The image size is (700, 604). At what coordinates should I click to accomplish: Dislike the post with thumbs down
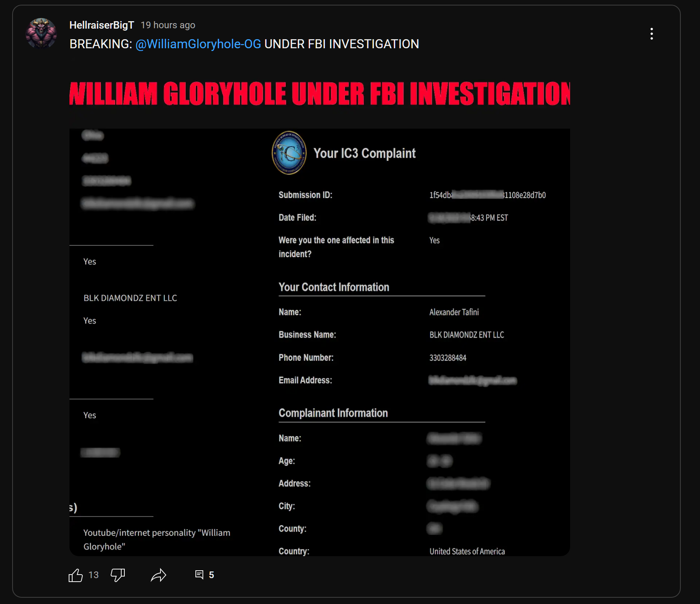(118, 575)
